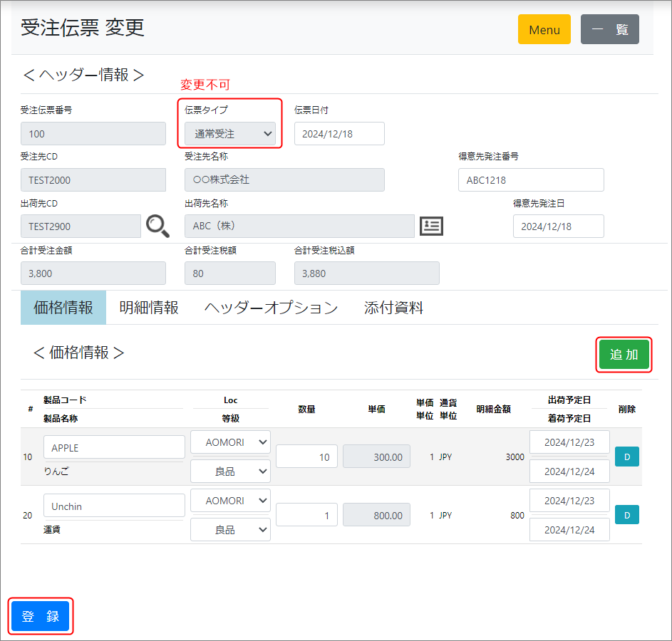Focus the 得意先発注番号 field containing ABC1218
Image resolution: width=672 pixels, height=641 pixels.
click(531, 180)
